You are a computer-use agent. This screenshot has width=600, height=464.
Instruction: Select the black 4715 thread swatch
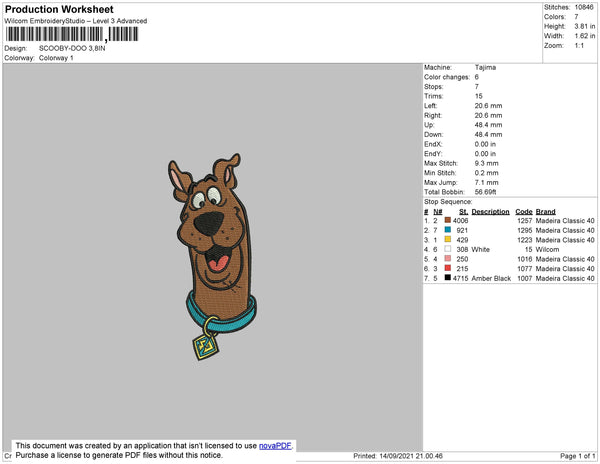448,277
